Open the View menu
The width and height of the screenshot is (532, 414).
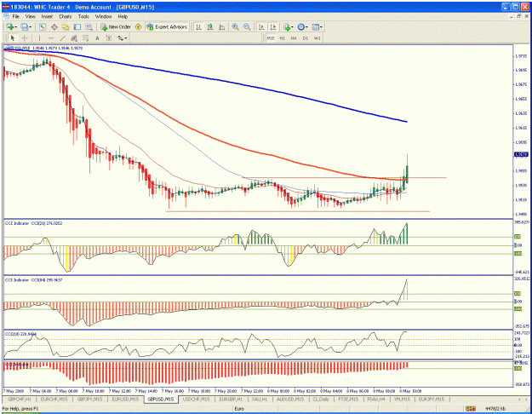(30, 16)
